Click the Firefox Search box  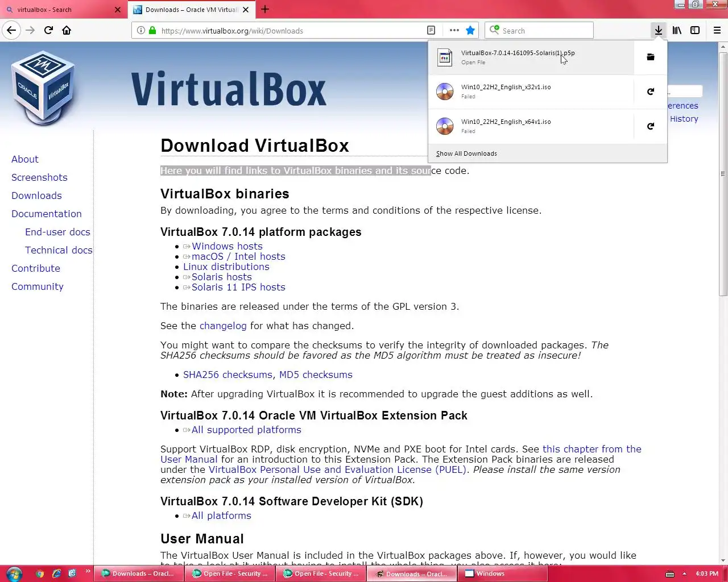point(539,30)
